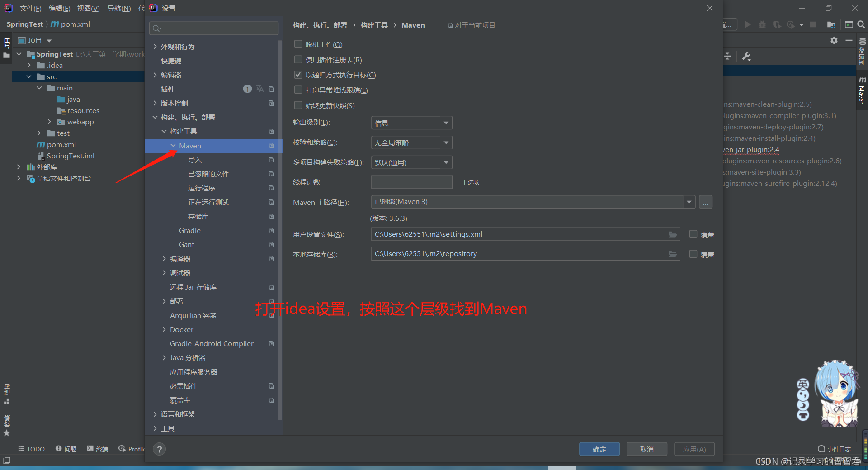The width and height of the screenshot is (868, 470).
Task: Enable 脱机工作 offline checkbox
Action: pyautogui.click(x=298, y=44)
